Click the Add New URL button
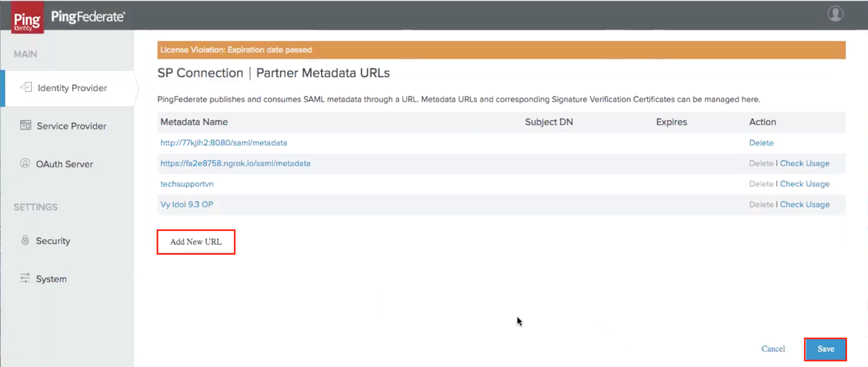 tap(196, 242)
